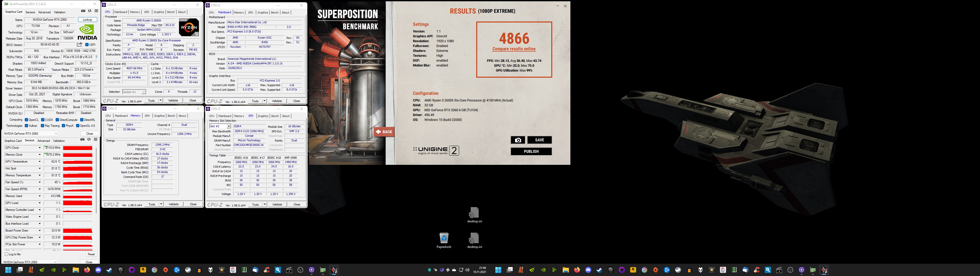The width and height of the screenshot is (980, 276).
Task: Click the GPU Name field in GPU-Z
Action: [50, 20]
